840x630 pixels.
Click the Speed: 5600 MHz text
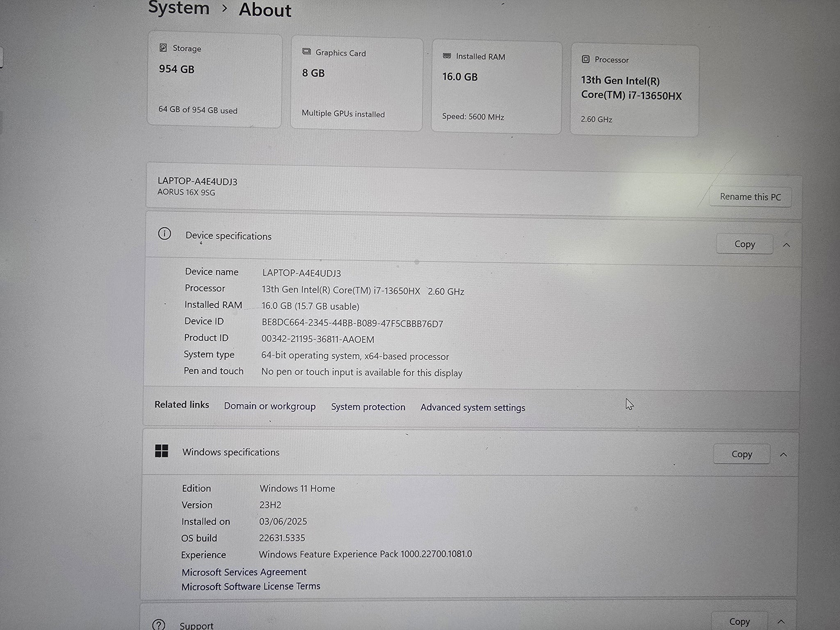point(473,116)
